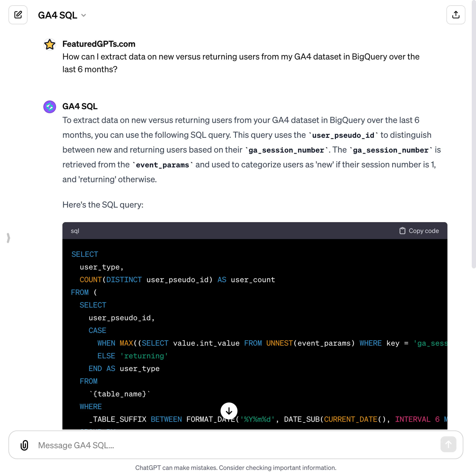
Task: Click the "FeaturedGPTs.com" sender name
Action: point(99,44)
